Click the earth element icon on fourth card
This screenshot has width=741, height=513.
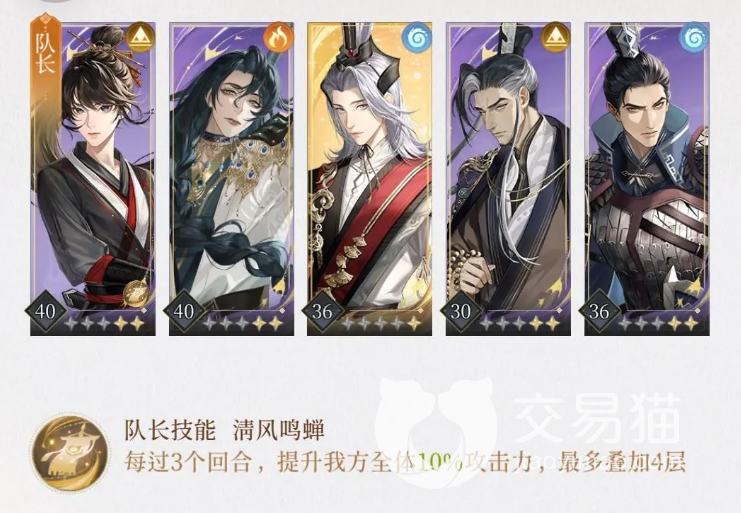[x=555, y=37]
